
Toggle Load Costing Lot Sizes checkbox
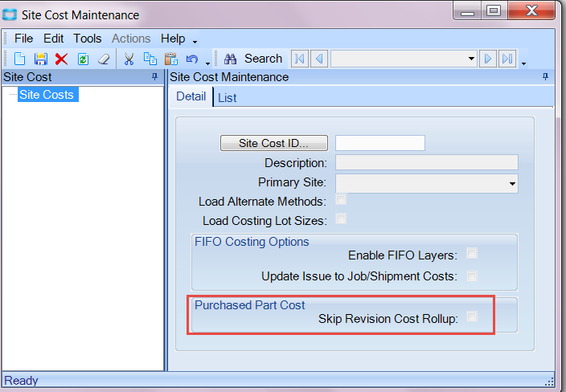341,219
